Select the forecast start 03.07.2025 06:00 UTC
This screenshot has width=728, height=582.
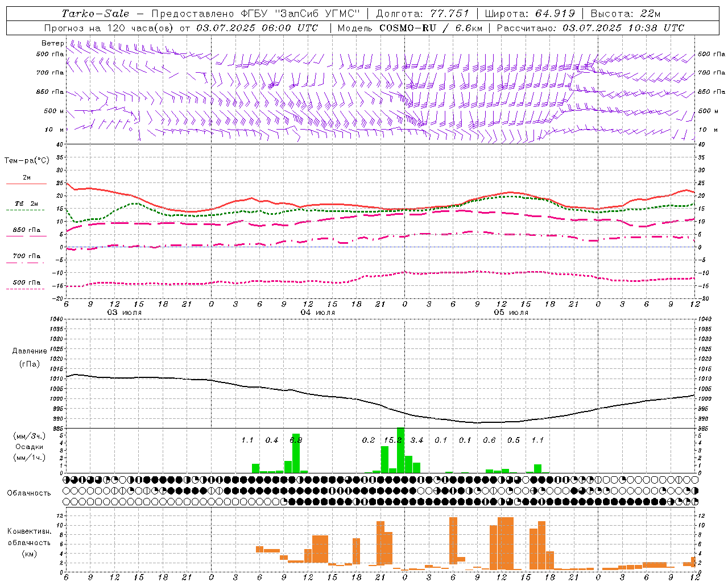pos(257,28)
